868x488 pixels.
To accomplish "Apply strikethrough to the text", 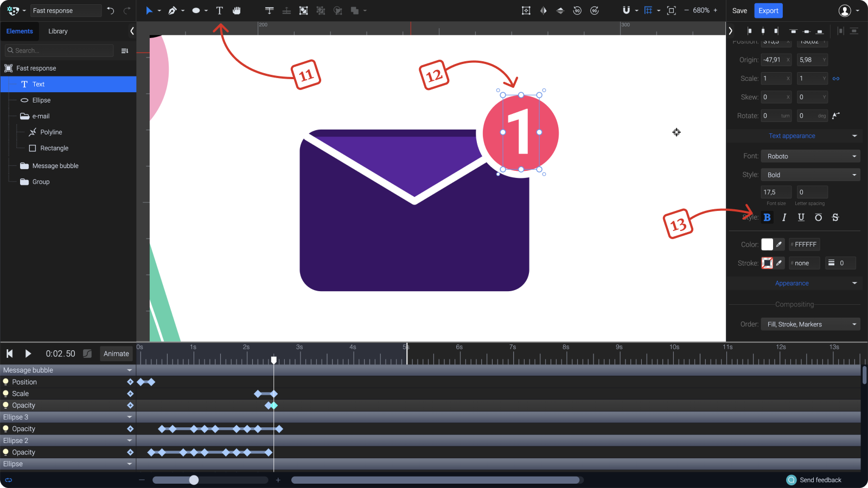I will 835,217.
